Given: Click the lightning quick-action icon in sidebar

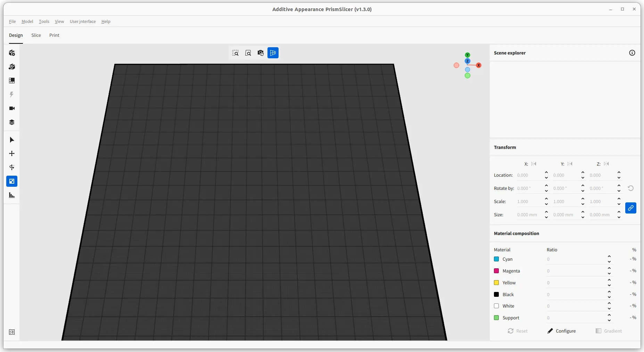Looking at the screenshot, I should pyautogui.click(x=12, y=94).
